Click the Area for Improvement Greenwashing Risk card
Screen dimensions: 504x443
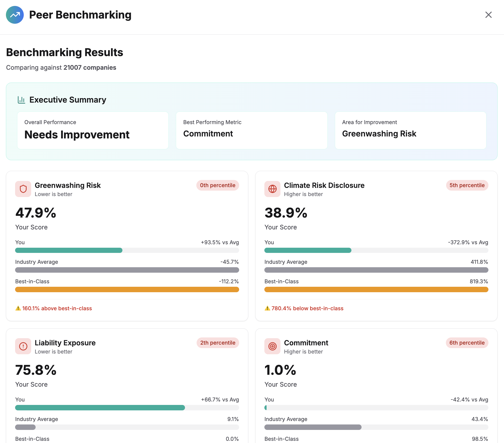click(x=410, y=130)
